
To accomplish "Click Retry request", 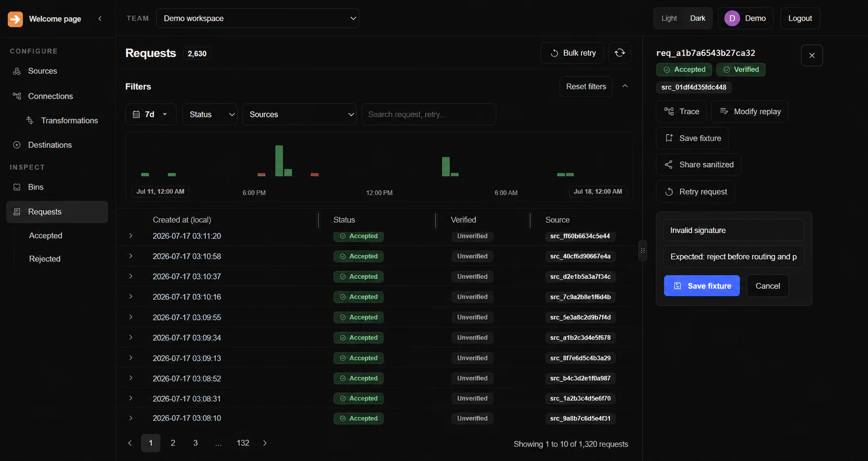I will (696, 192).
